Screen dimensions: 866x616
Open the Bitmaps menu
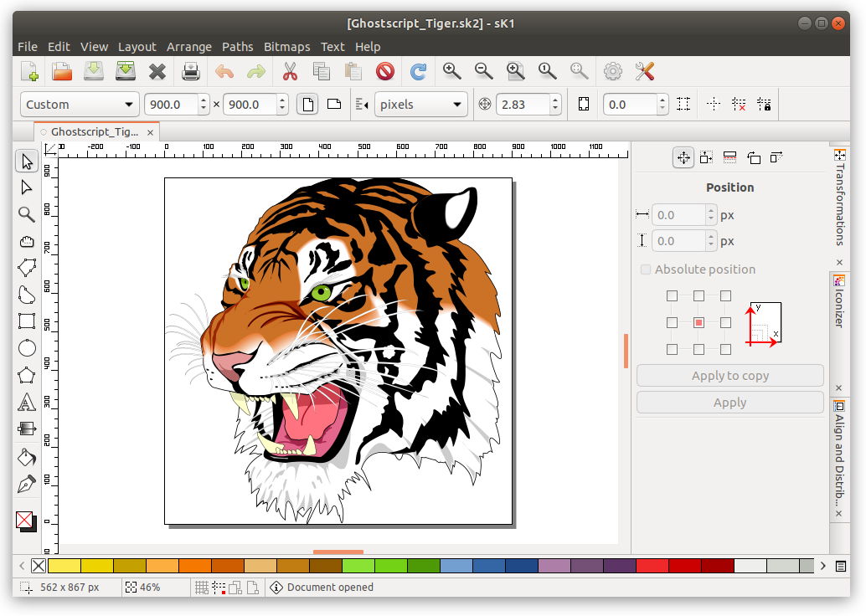click(286, 47)
